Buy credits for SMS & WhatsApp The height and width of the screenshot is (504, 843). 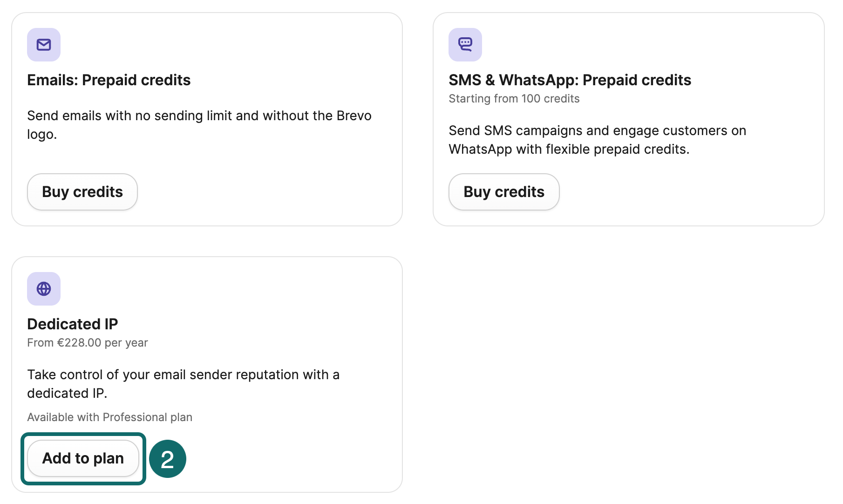click(504, 192)
